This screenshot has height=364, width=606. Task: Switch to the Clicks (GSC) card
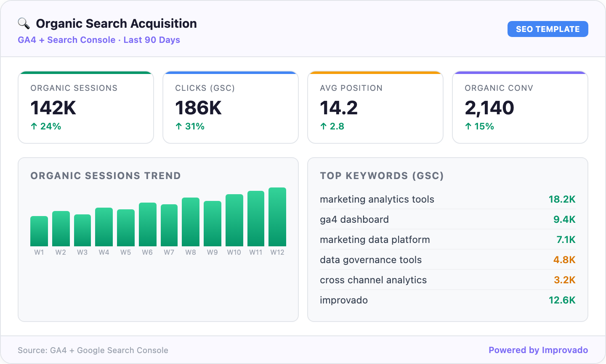[230, 106]
